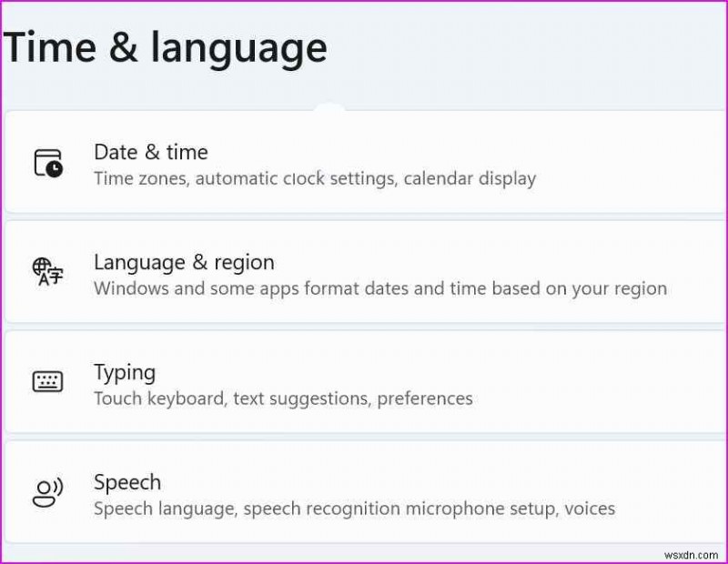Image resolution: width=728 pixels, height=564 pixels.
Task: Open Language & region settings title
Action: click(x=184, y=262)
